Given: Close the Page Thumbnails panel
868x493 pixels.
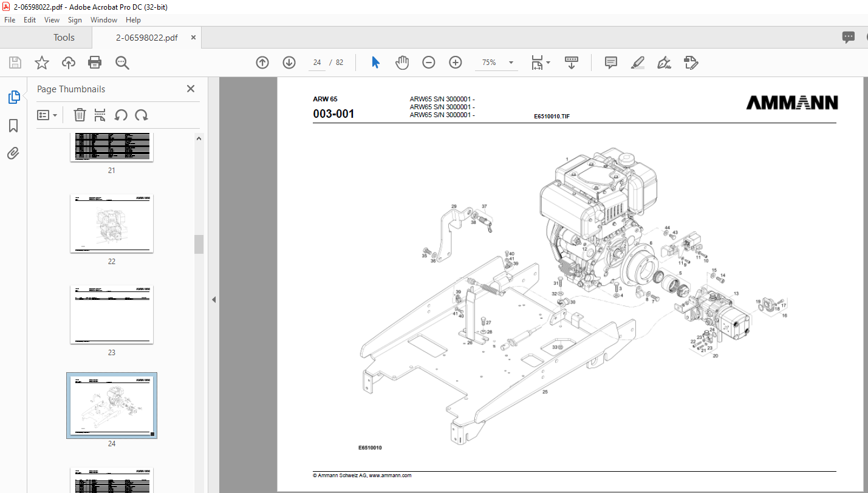Looking at the screenshot, I should pos(191,89).
